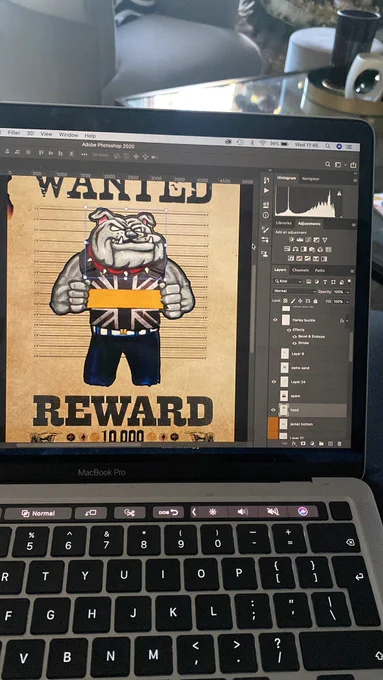This screenshot has width=383, height=680.
Task: Create a new layer icon
Action: [330, 444]
